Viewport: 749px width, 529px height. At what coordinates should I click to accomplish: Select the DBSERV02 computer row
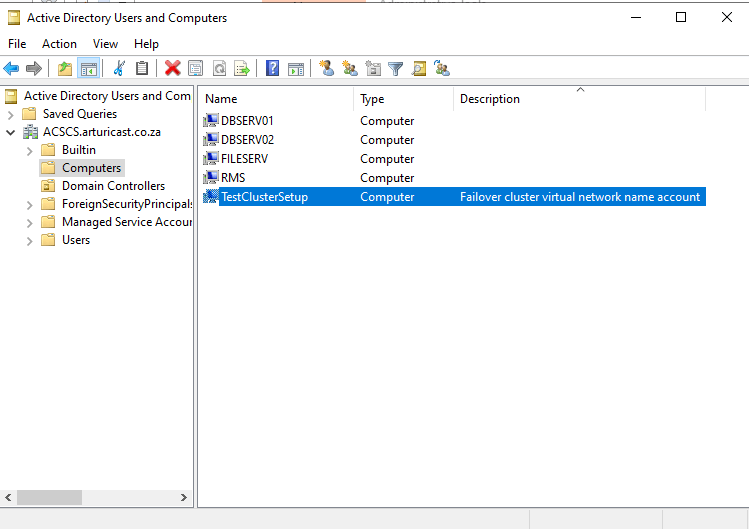(454, 140)
